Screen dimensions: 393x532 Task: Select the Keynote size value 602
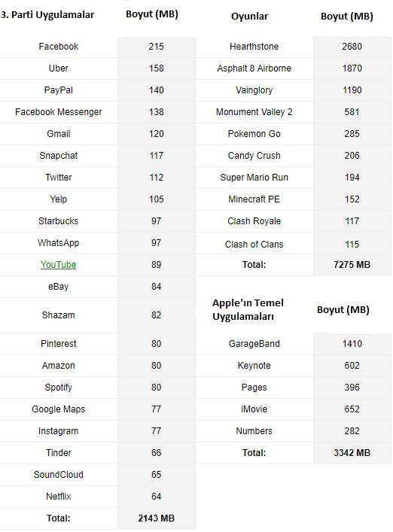pyautogui.click(x=352, y=366)
